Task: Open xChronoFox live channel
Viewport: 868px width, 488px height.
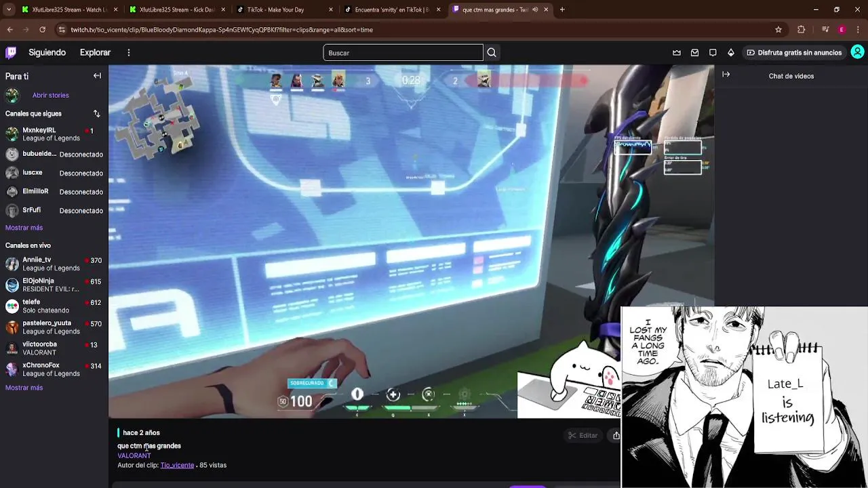Action: point(54,369)
